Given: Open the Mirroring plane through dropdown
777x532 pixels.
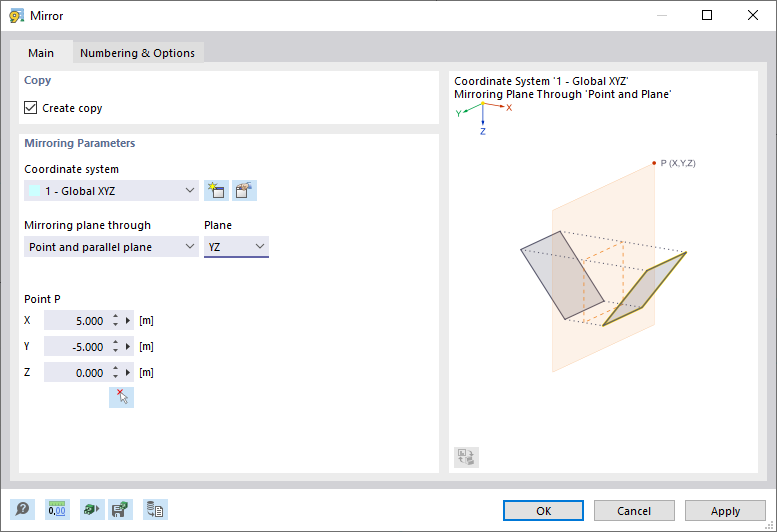Looking at the screenshot, I should (x=111, y=247).
